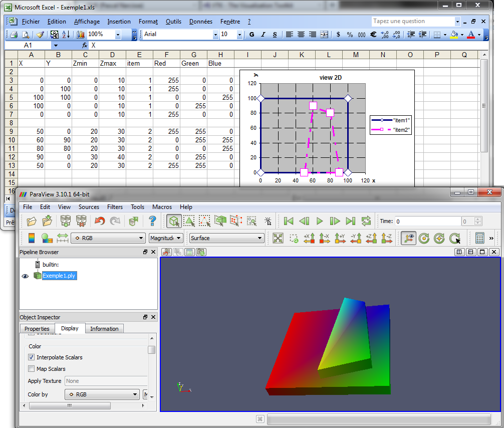Enable the Map Scalars checkbox
The height and width of the screenshot is (428, 504).
click(32, 369)
